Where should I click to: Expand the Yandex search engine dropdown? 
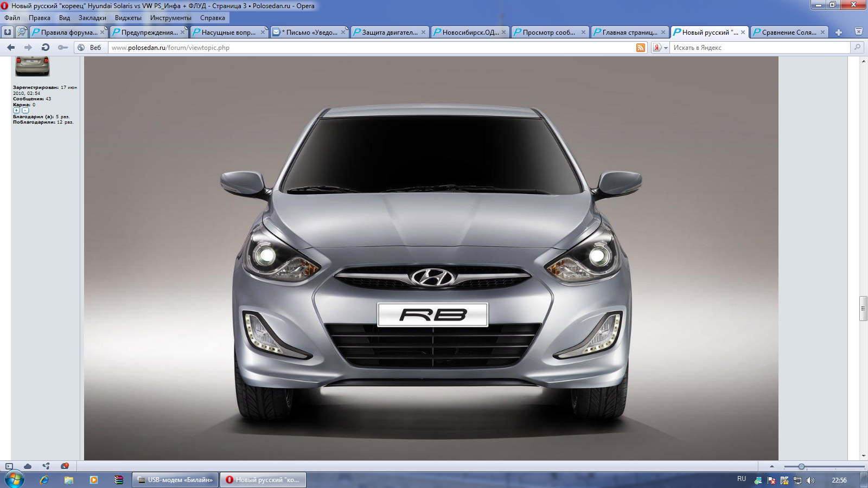[x=666, y=48]
